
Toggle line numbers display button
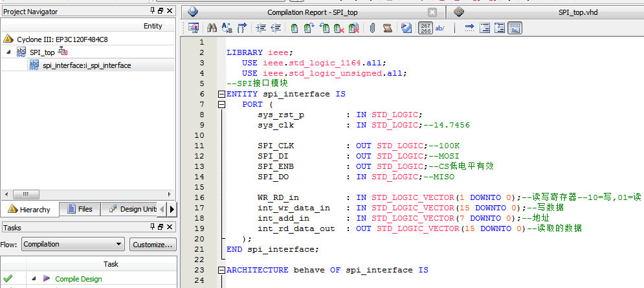(x=425, y=28)
